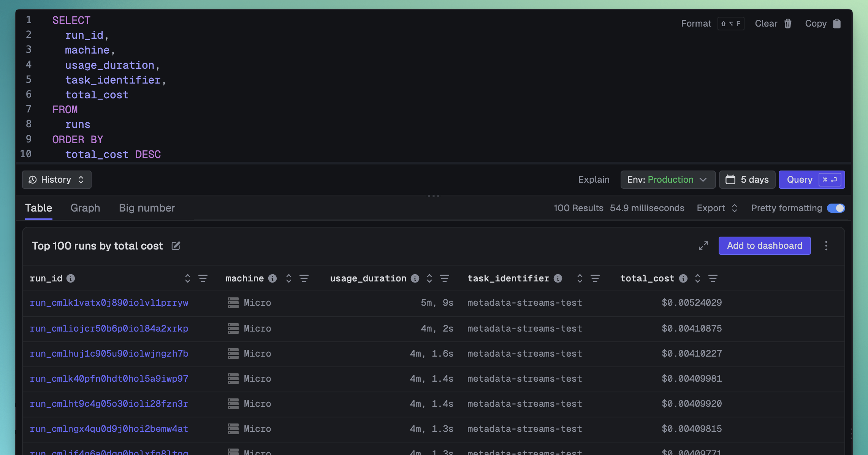Switch to the Big number tab
868x455 pixels.
point(147,208)
